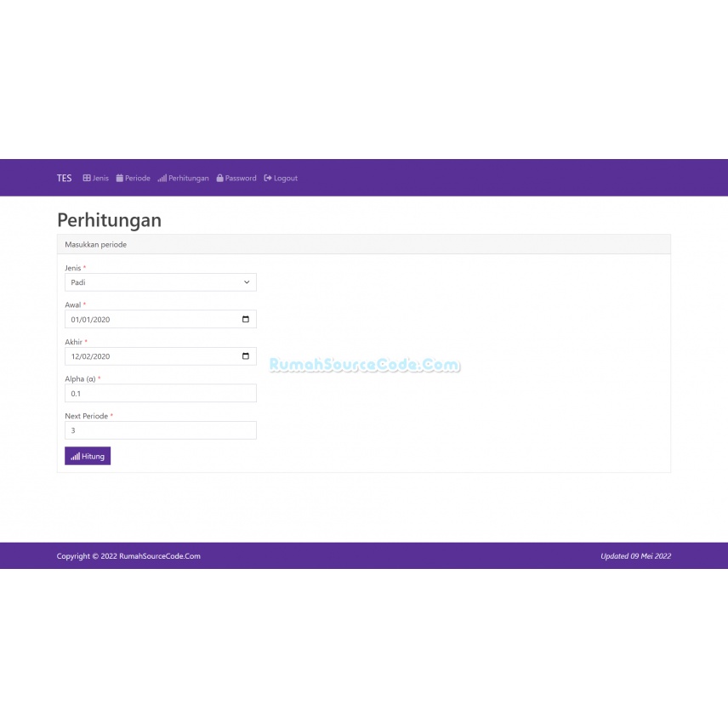Click the chevron arrow of Jenis select

coord(247,282)
